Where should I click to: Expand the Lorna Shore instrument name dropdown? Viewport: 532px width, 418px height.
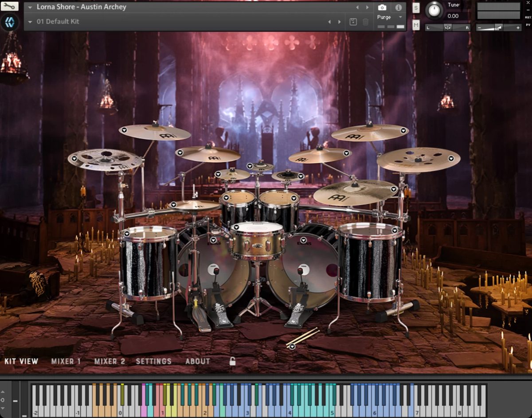[30, 8]
